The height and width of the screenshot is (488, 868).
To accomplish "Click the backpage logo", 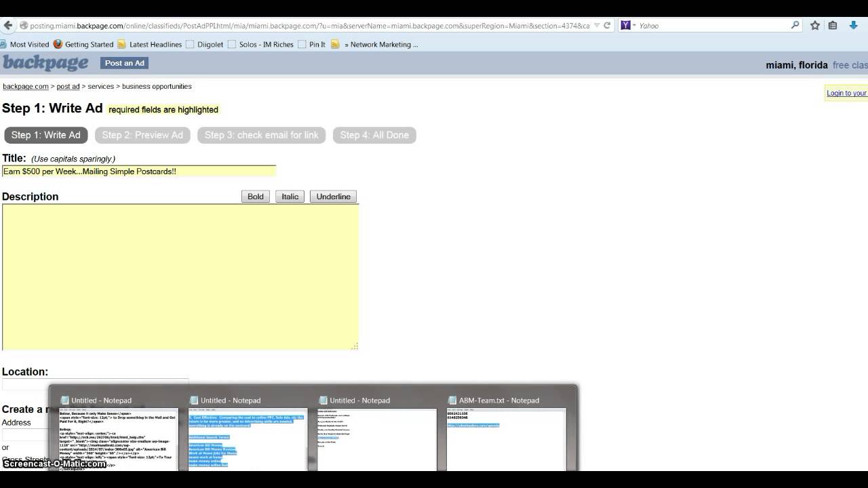I will pos(45,63).
